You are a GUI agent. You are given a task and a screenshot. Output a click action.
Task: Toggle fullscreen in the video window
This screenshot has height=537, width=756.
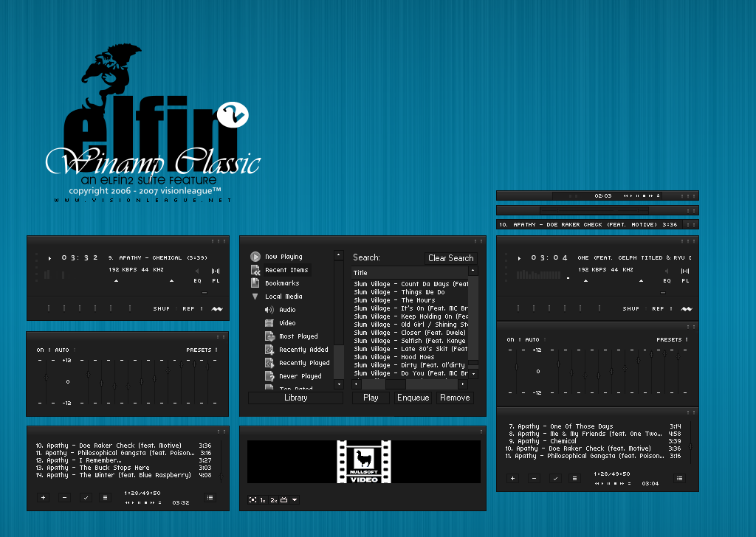click(252, 500)
